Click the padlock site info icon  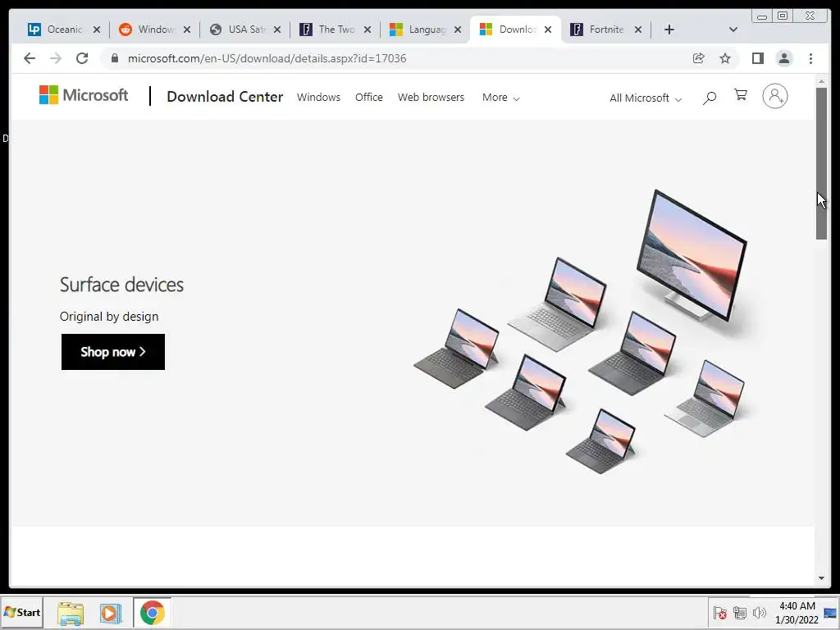pos(115,58)
